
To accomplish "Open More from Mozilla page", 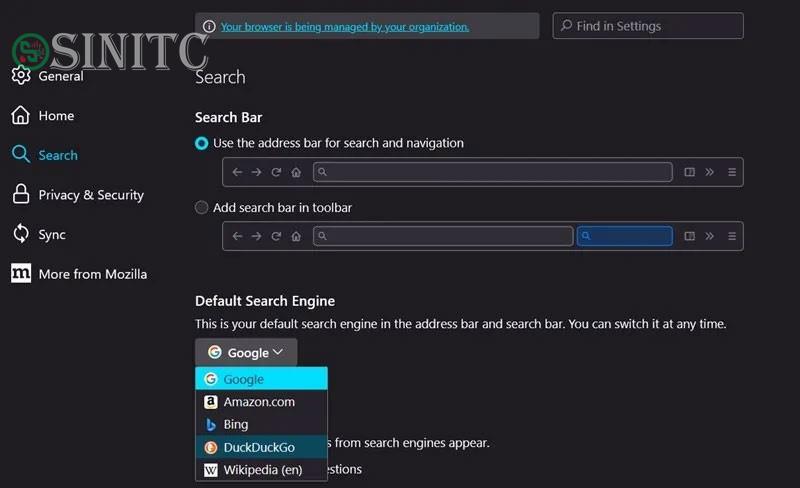I will (x=93, y=274).
